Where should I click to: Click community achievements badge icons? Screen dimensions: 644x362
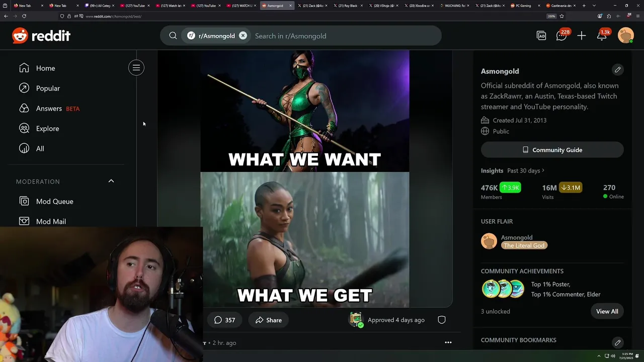(503, 289)
